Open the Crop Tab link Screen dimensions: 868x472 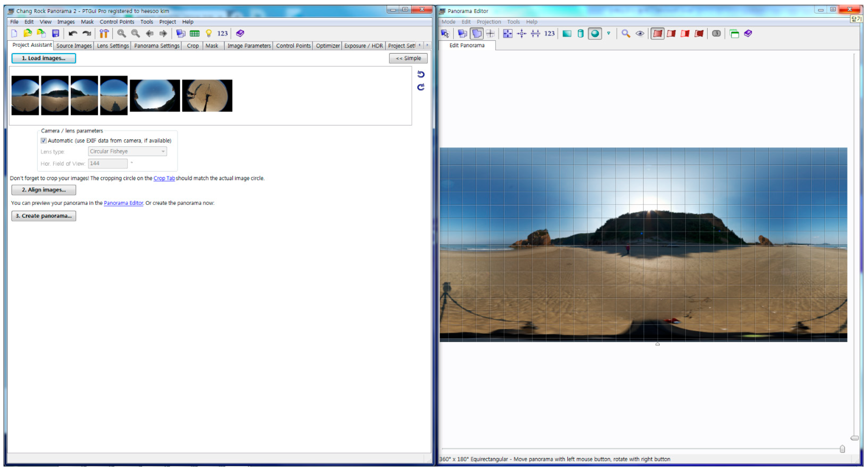164,178
